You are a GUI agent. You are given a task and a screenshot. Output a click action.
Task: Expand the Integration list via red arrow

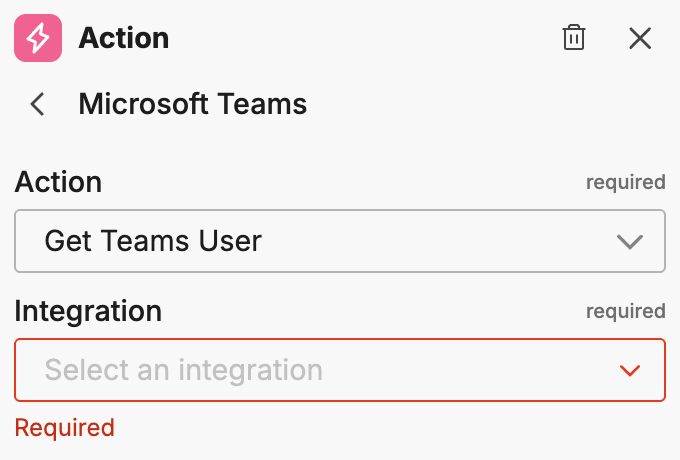point(629,370)
